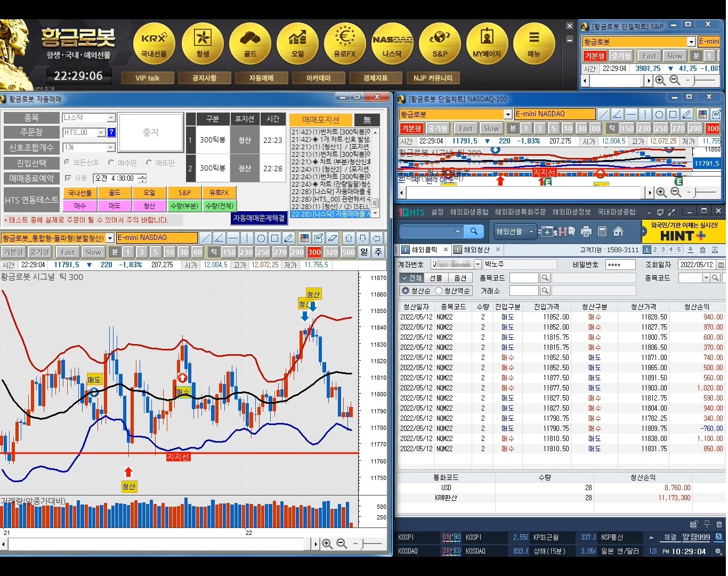The height and width of the screenshot is (576, 728).
Task: Switch to the 해외클릭 tab
Action: (424, 250)
